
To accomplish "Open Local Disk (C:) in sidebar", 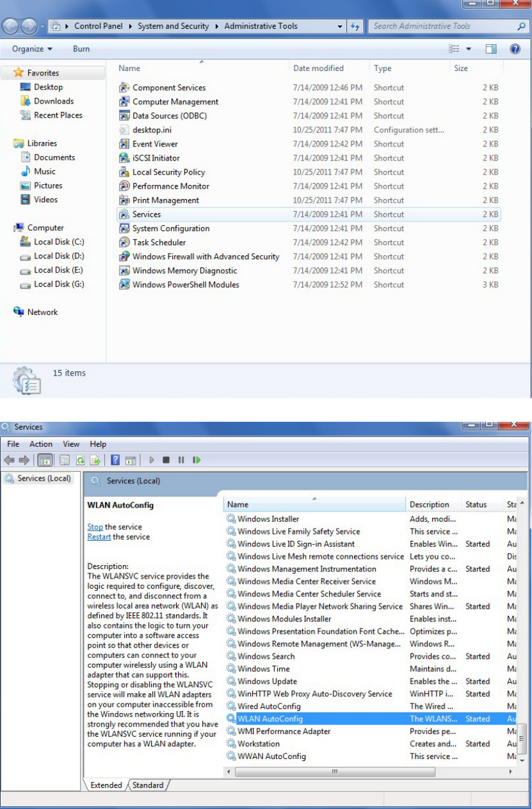I will point(52,242).
